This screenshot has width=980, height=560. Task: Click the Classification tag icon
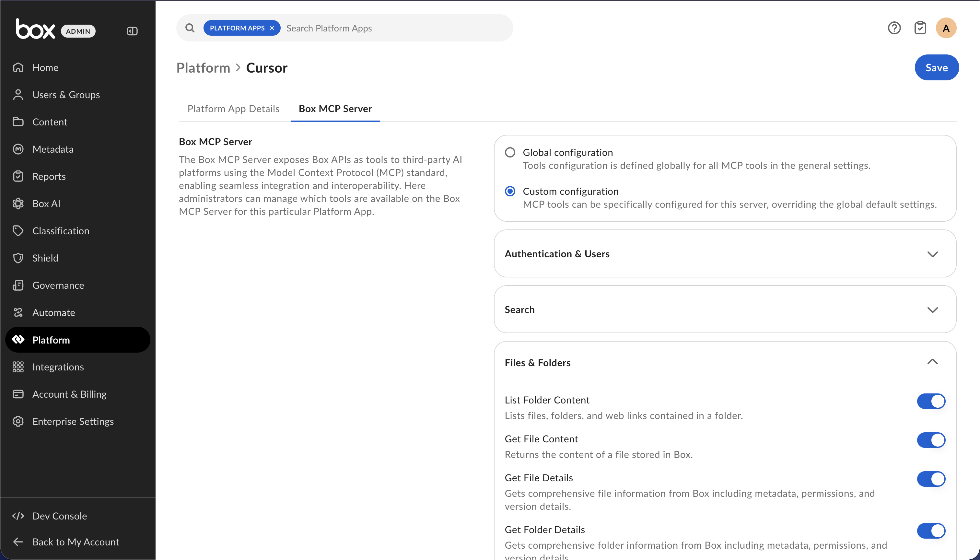point(18,231)
